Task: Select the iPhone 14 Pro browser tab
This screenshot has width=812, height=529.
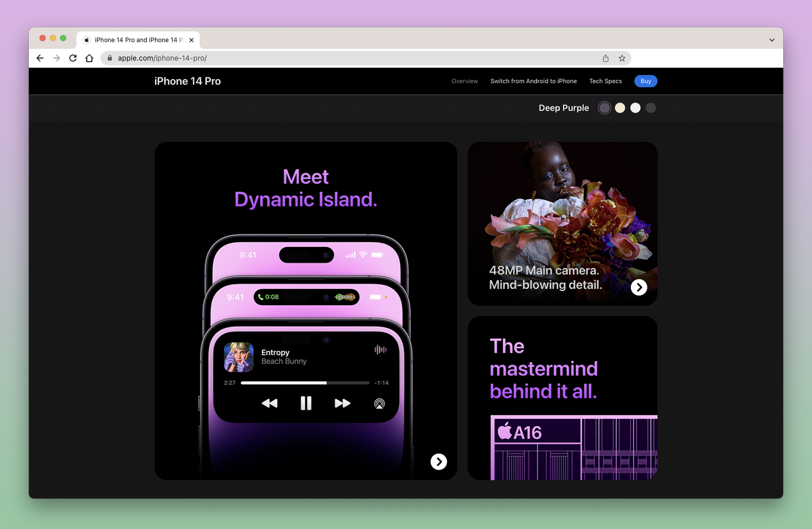Action: coord(138,40)
